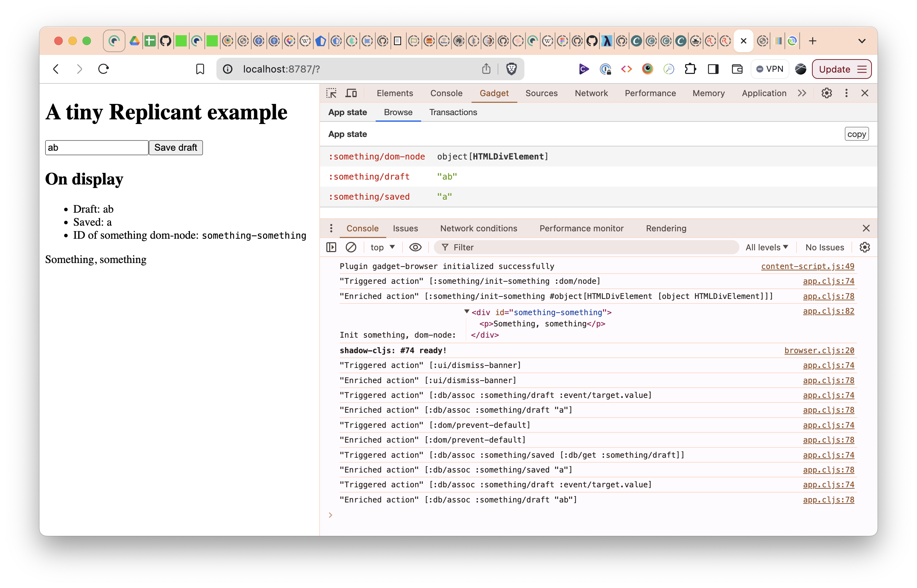
Task: Expand more DevTools tabs chevron
Action: pyautogui.click(x=802, y=93)
